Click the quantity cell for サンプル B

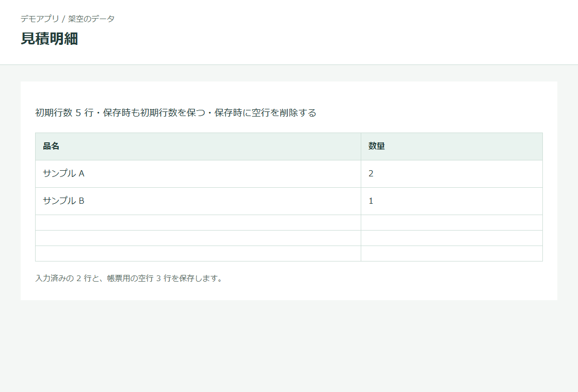pos(452,201)
